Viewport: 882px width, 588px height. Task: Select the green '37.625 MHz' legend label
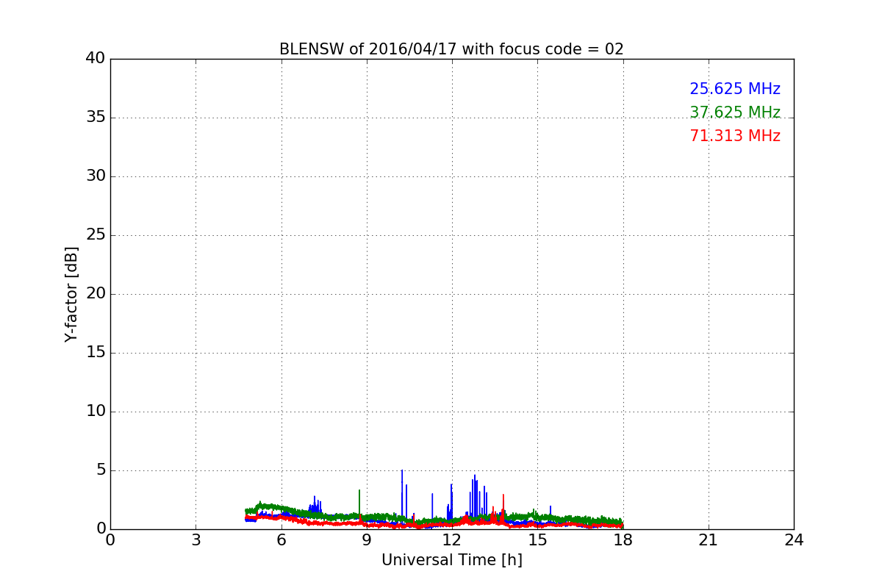735,112
